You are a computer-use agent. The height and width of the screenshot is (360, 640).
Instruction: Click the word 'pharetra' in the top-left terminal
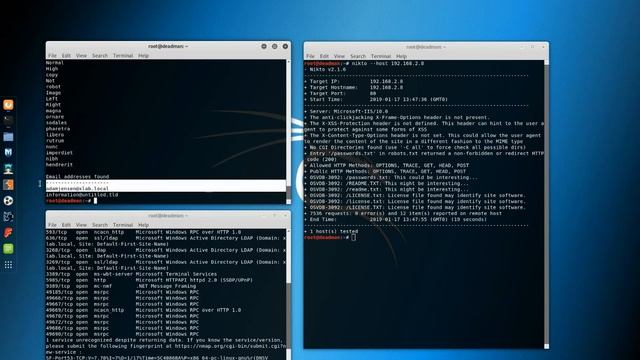pyautogui.click(x=58, y=129)
